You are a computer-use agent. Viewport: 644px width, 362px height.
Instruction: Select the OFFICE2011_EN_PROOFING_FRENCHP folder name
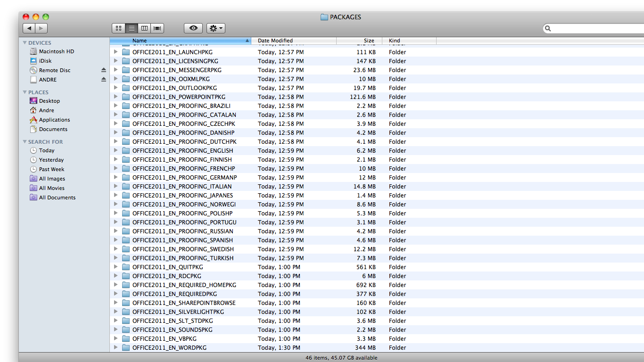pos(183,168)
